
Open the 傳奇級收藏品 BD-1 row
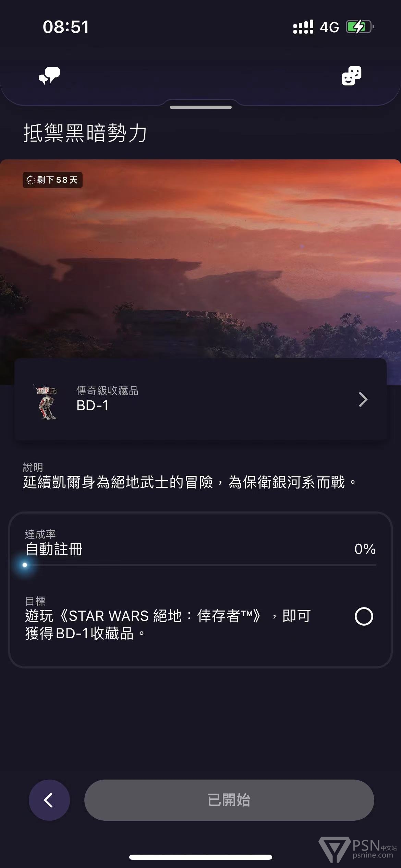(200, 399)
